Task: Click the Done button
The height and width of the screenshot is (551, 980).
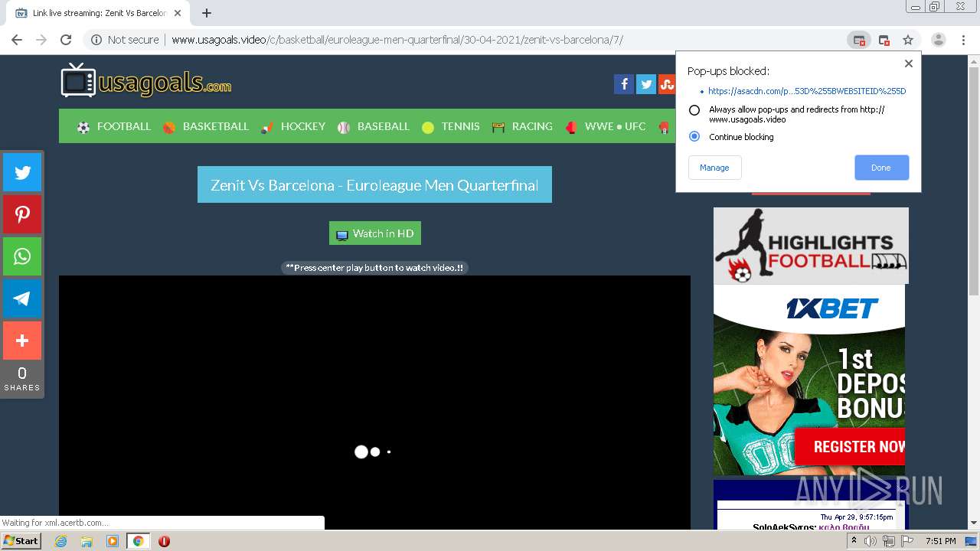Action: click(x=881, y=168)
